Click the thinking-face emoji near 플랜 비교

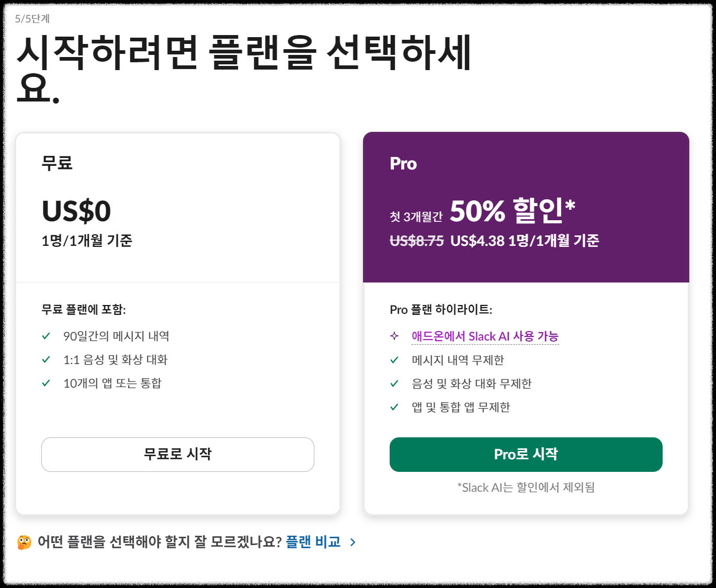(23, 542)
